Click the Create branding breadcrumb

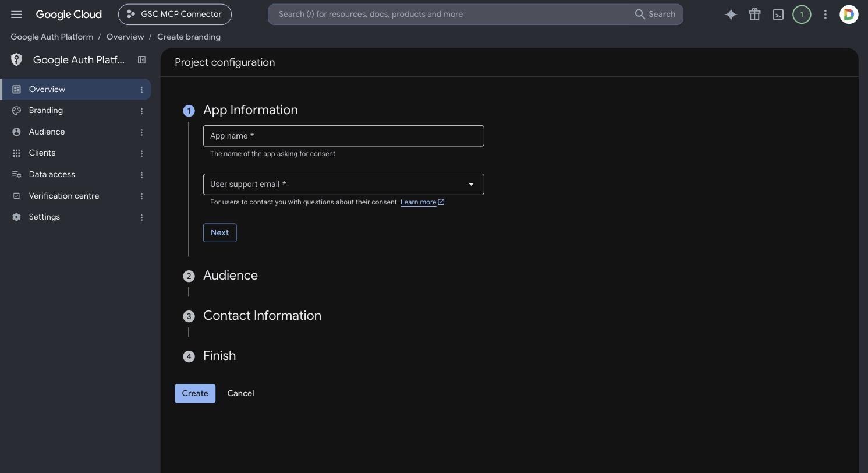point(189,37)
